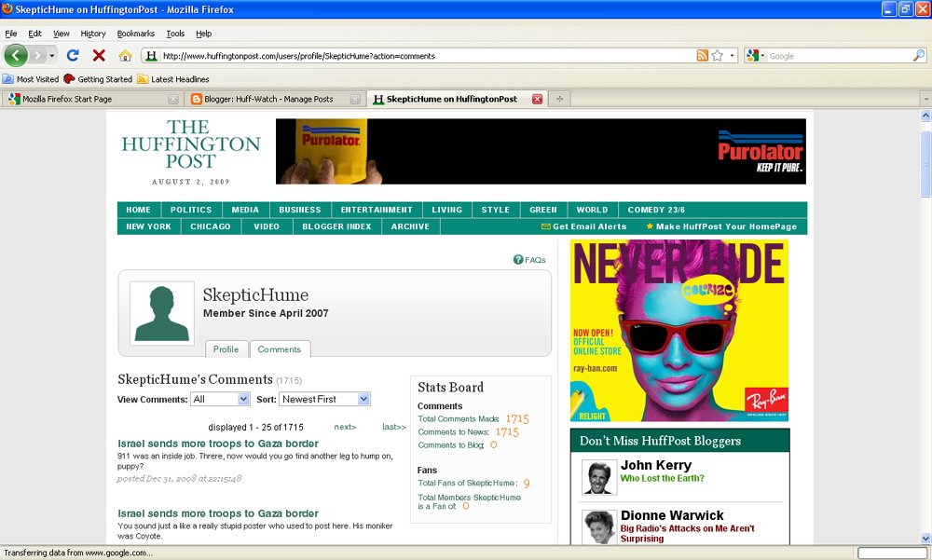Click The Huffington Post logo

(191, 144)
